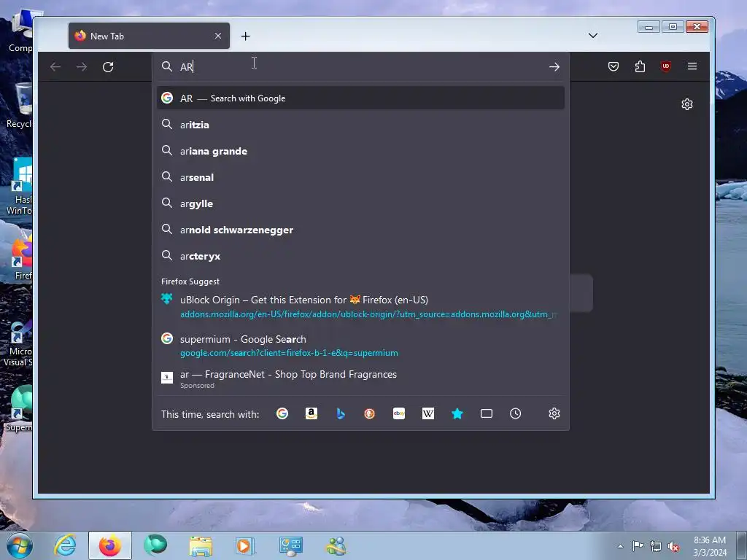Choose the 'aritzia' search suggestion
The width and height of the screenshot is (747, 560).
pyautogui.click(x=360, y=125)
